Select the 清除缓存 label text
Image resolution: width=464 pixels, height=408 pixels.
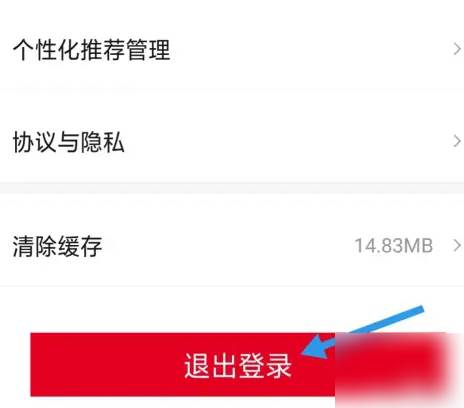pos(57,246)
